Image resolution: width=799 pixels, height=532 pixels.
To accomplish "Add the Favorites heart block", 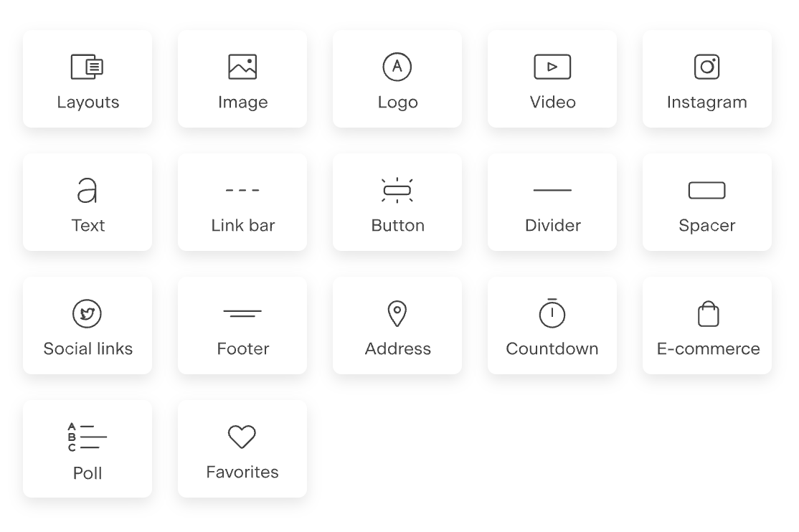I will pyautogui.click(x=242, y=449).
